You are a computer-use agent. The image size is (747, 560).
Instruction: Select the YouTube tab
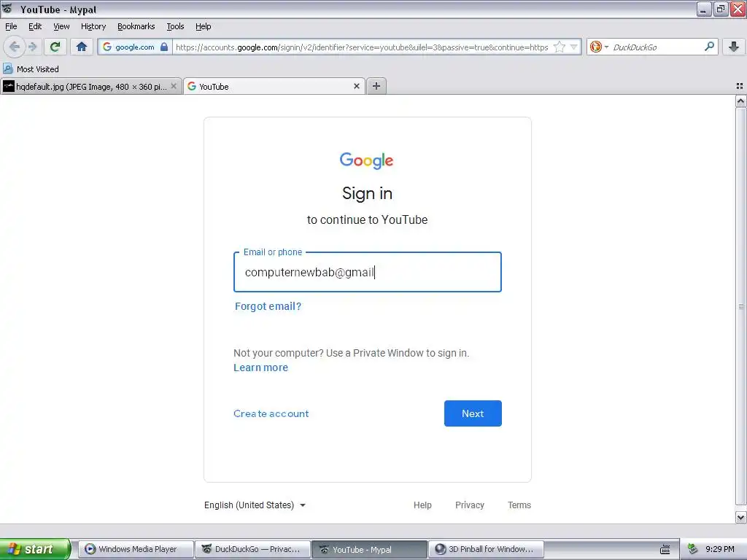[274, 86]
